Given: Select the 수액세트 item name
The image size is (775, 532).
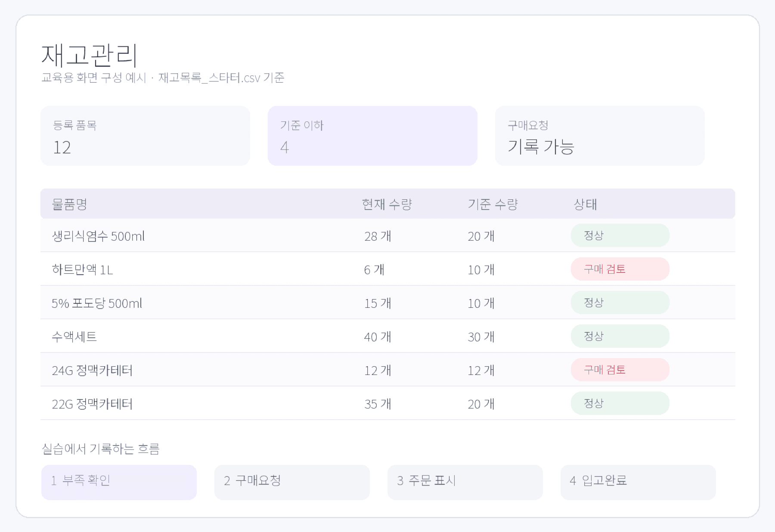Looking at the screenshot, I should pyautogui.click(x=74, y=337).
